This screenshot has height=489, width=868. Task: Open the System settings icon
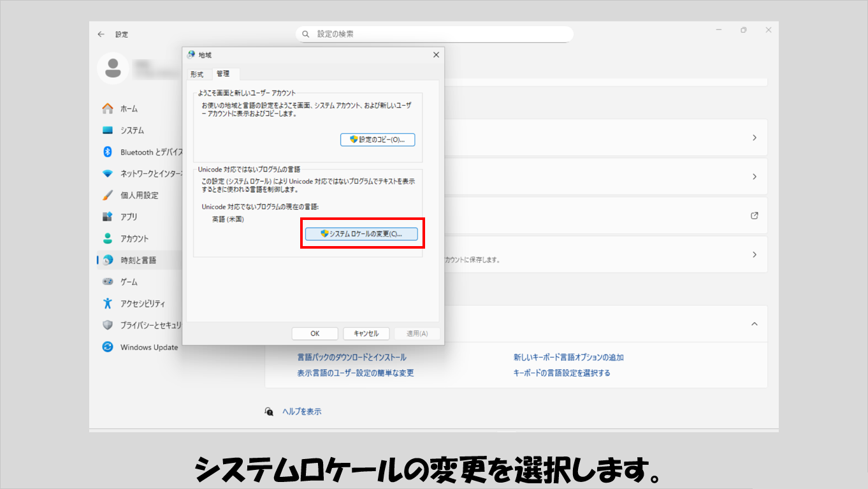coord(108,130)
